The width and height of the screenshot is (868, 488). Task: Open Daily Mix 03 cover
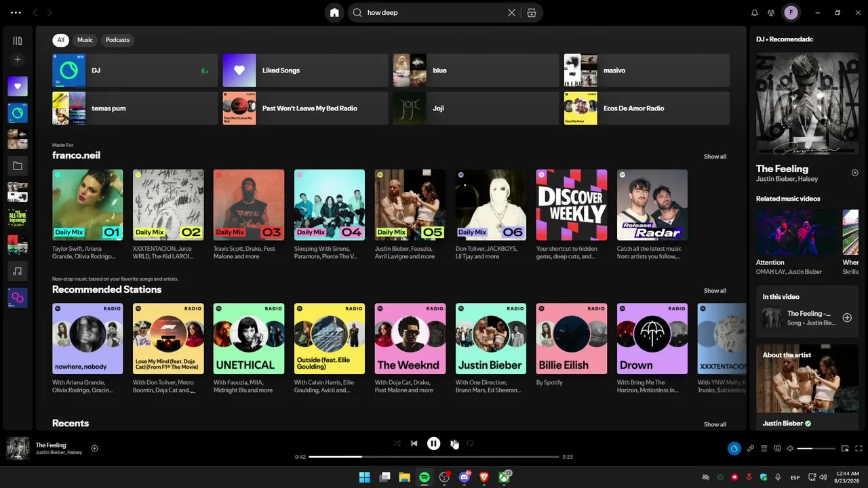coord(249,205)
